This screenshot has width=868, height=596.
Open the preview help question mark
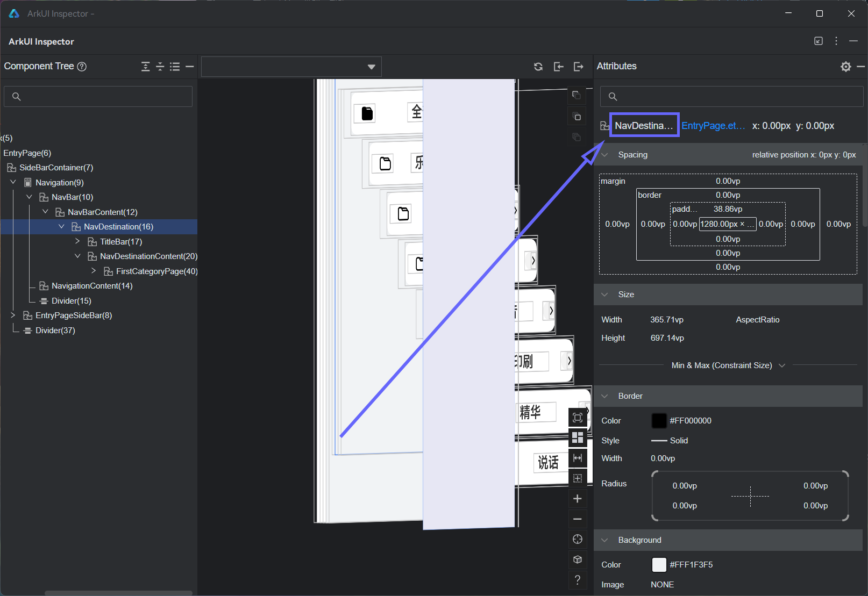(578, 580)
